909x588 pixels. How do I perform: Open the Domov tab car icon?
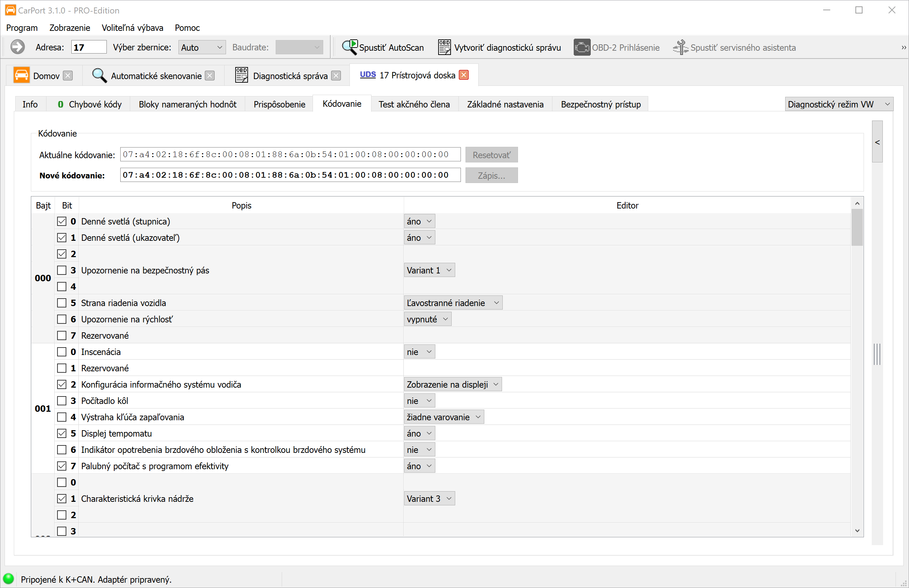21,75
